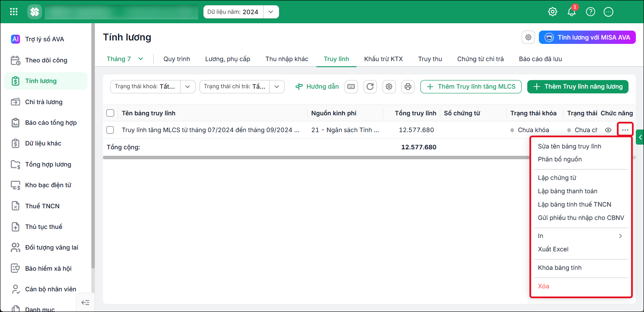
Task: Expand the green right side panel tab
Action: [x=640, y=137]
